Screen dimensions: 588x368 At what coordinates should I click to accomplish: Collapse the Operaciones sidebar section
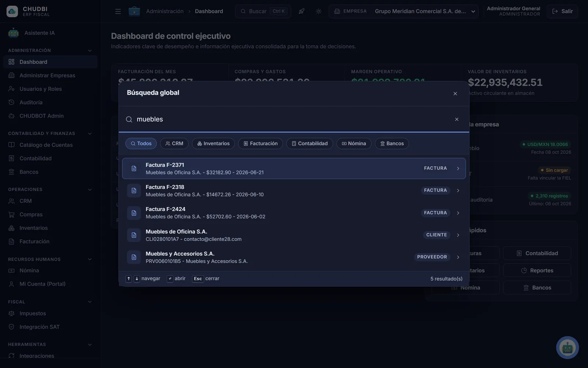[x=90, y=190]
